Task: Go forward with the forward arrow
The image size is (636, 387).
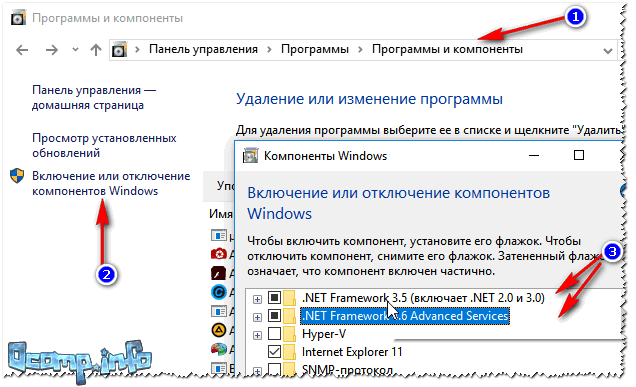Action: tap(52, 50)
